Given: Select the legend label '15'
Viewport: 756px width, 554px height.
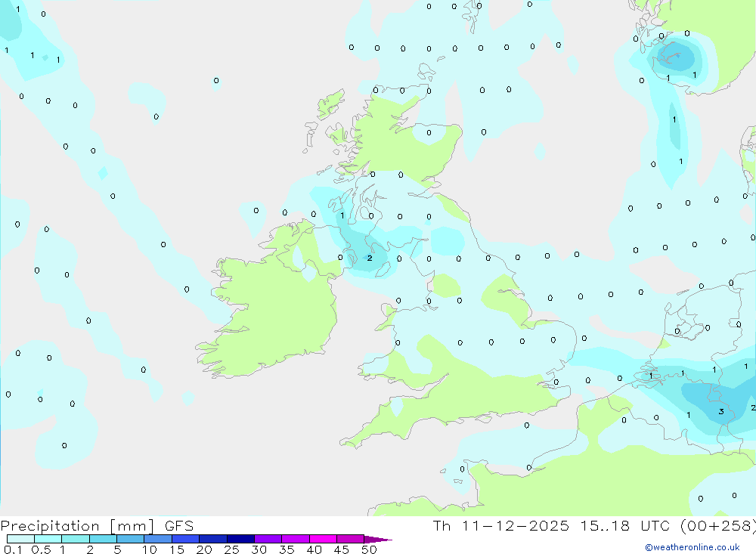Looking at the screenshot, I should click(x=176, y=549).
